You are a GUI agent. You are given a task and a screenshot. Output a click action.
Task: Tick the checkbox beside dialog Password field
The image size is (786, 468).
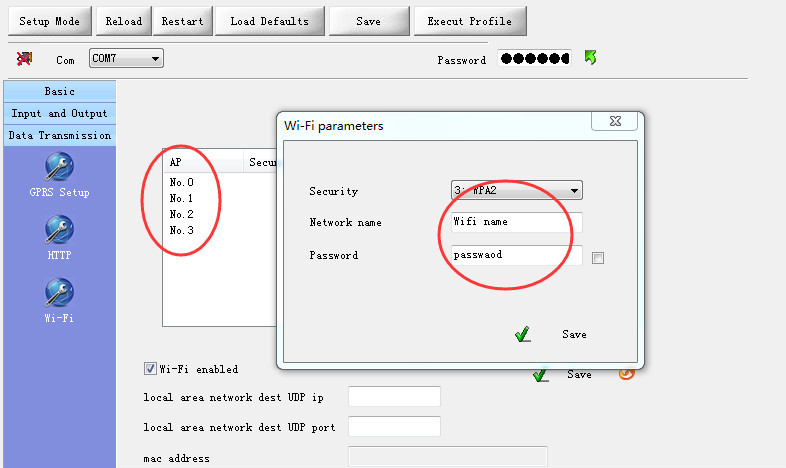click(x=598, y=258)
